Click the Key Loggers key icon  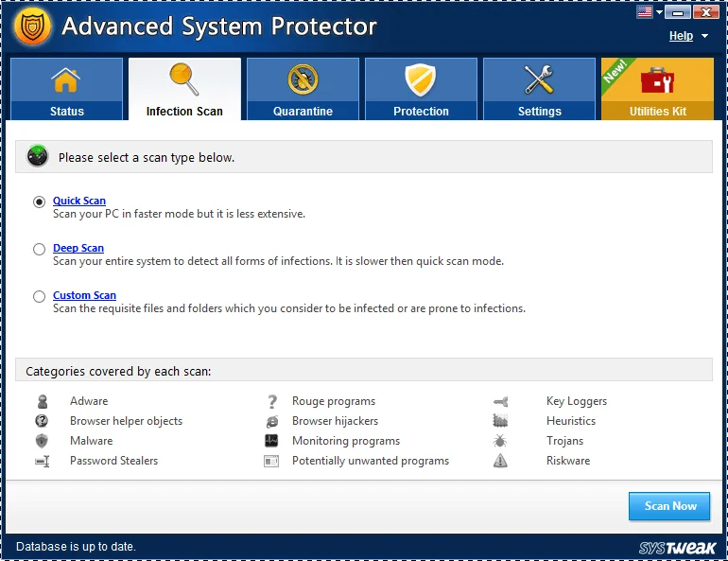(x=500, y=401)
